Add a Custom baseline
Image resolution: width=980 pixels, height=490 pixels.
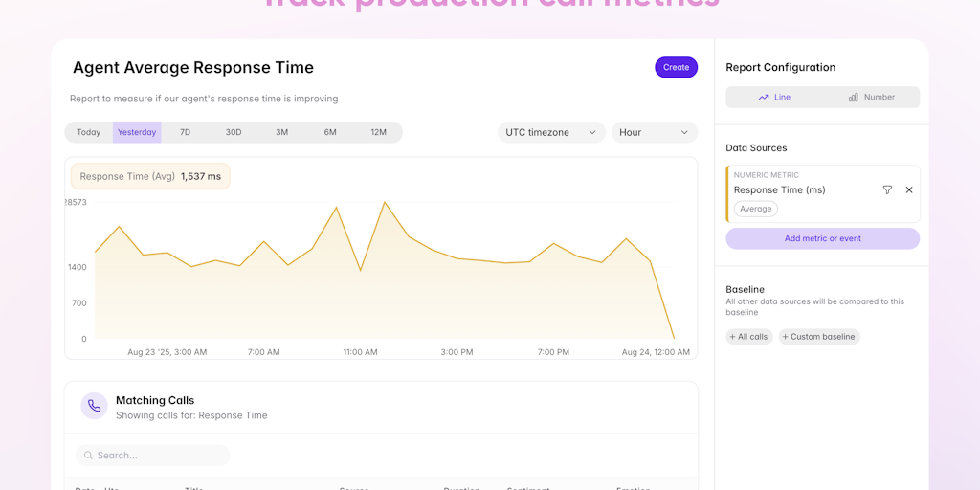818,337
